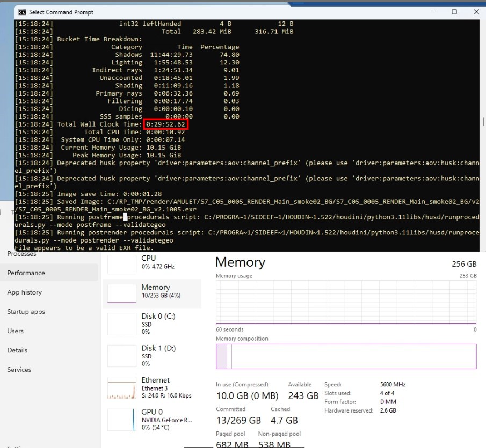Open the Services page
The width and height of the screenshot is (486, 448).
coord(19,370)
